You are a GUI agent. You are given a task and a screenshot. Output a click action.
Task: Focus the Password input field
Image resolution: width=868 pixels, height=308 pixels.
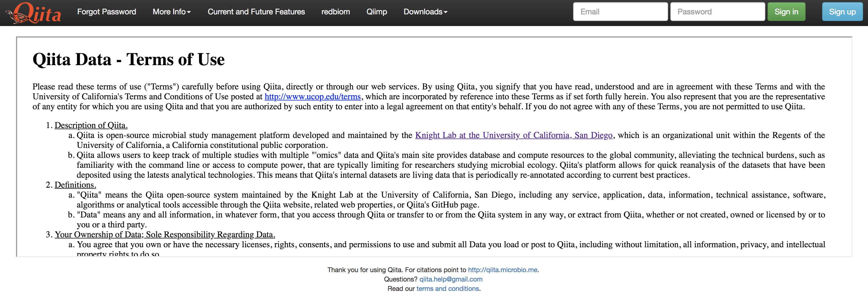(x=717, y=12)
